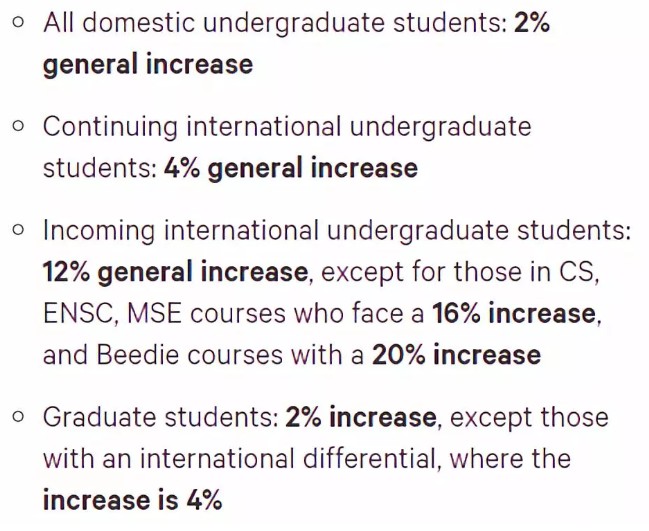
Task: Click the bold text '12% general increase'
Action: click(175, 272)
